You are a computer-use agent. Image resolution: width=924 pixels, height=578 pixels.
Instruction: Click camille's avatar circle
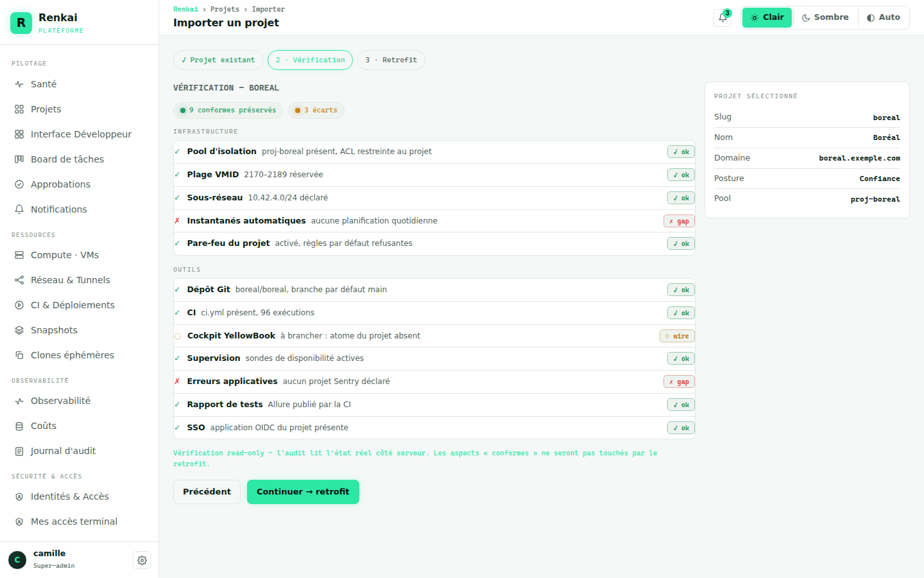[17, 559]
